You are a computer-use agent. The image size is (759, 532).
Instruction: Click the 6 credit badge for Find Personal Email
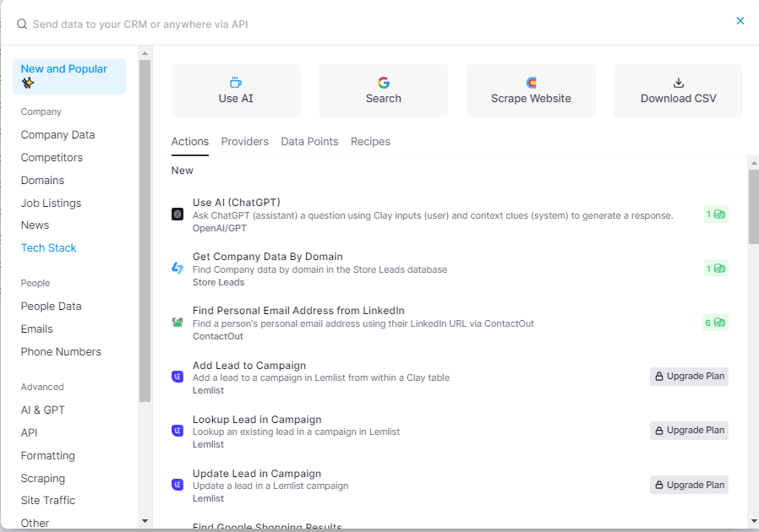pos(715,323)
